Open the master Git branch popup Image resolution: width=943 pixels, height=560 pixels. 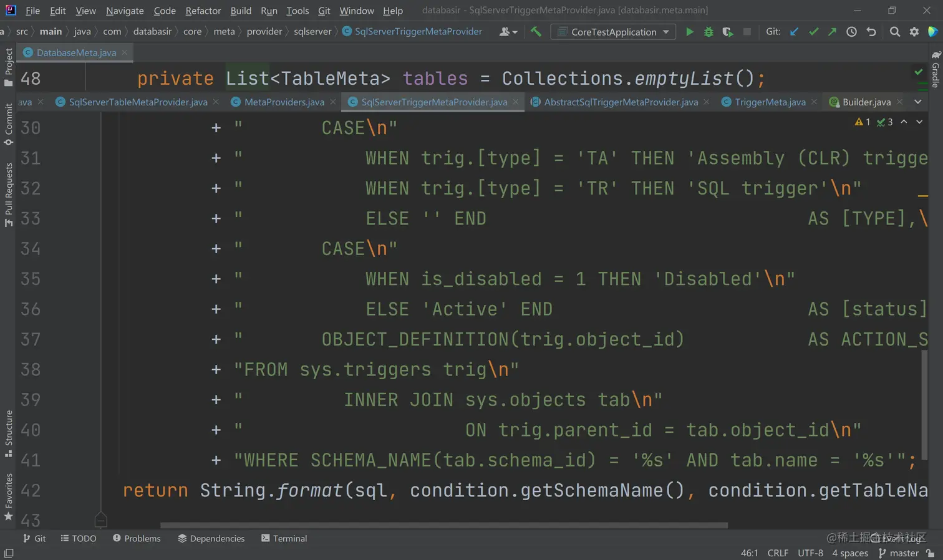pyautogui.click(x=899, y=553)
